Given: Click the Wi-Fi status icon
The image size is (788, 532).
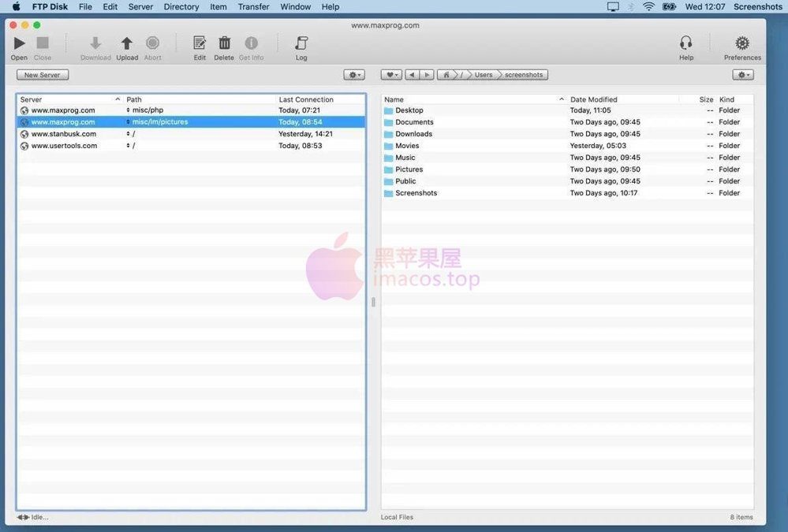Looking at the screenshot, I should tap(649, 7).
